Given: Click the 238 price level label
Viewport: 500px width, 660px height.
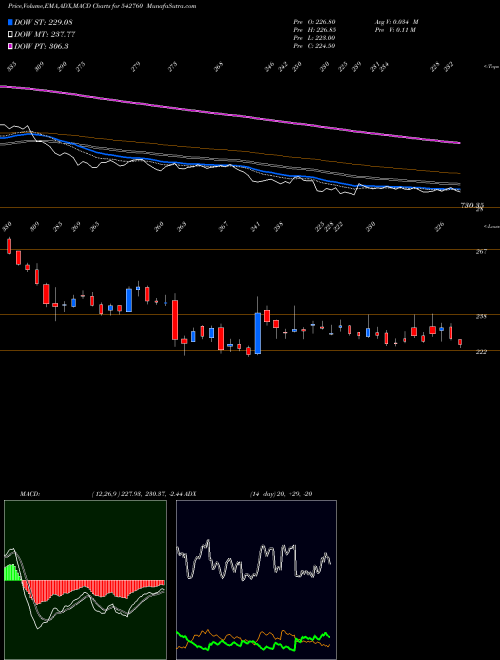Looking at the screenshot, I should tap(481, 317).
